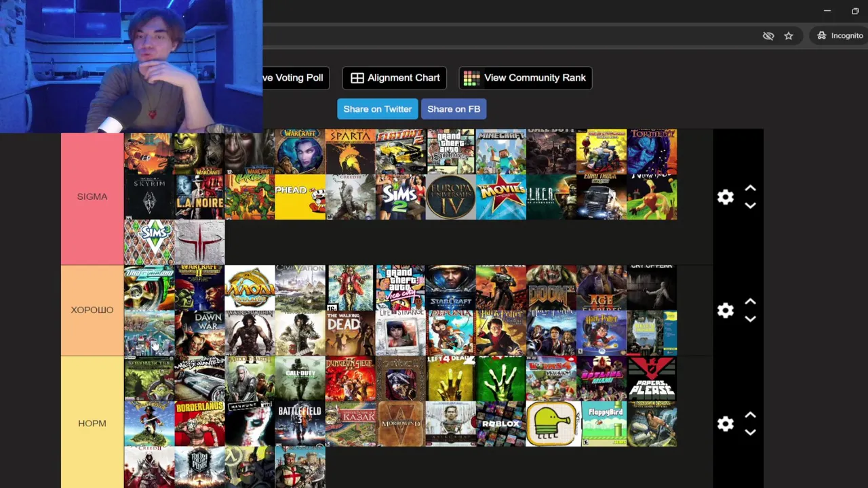
Task: Move SIGMA tier row up
Action: [750, 188]
